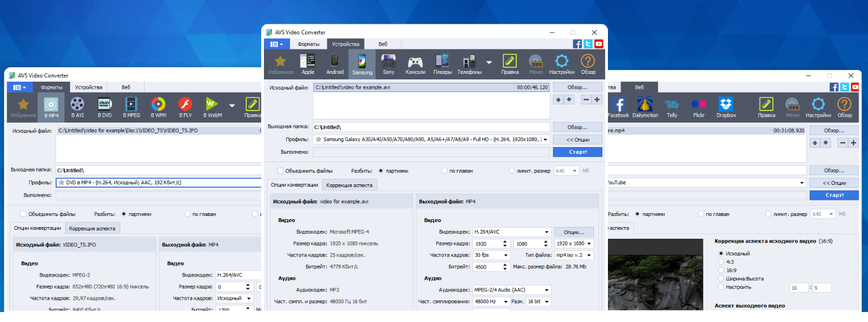Click Обзор... next to output folder, center window

(577, 127)
